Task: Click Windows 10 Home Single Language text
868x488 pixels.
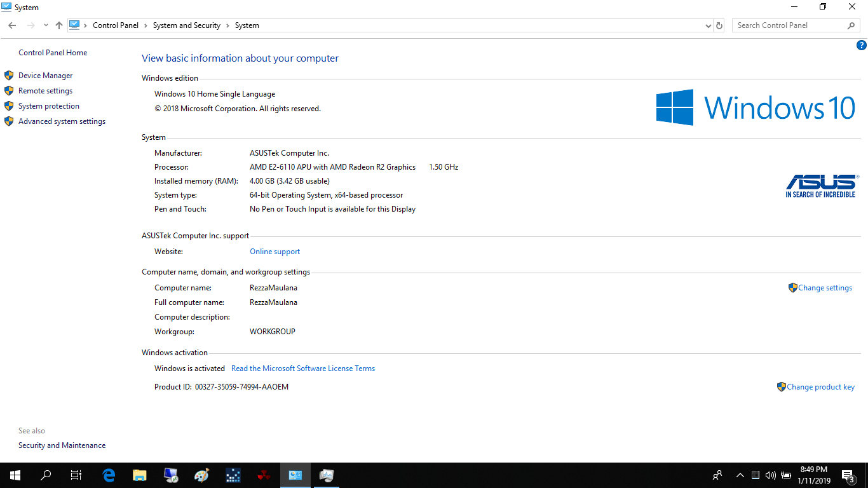Action: pyautogui.click(x=215, y=94)
